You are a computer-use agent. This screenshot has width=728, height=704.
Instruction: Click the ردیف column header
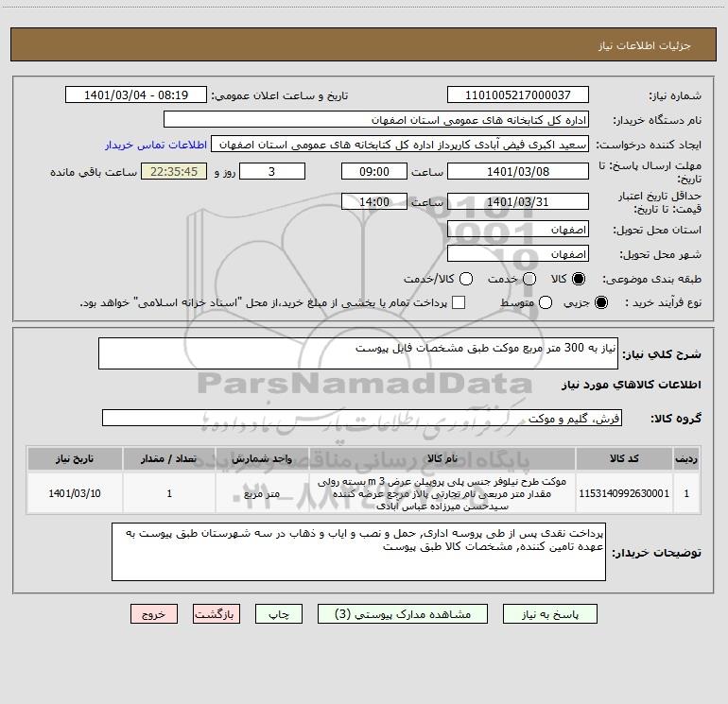(x=686, y=458)
